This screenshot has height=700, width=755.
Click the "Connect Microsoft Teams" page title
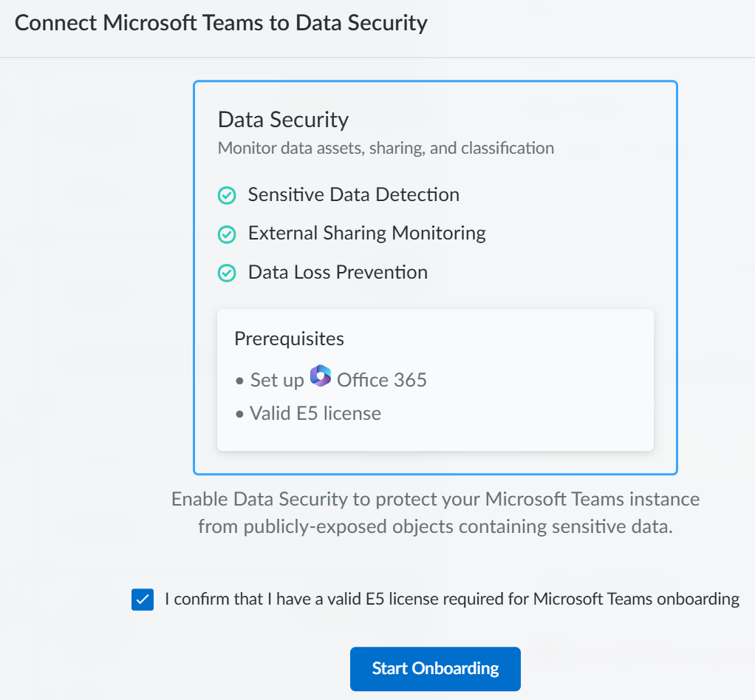[x=221, y=22]
